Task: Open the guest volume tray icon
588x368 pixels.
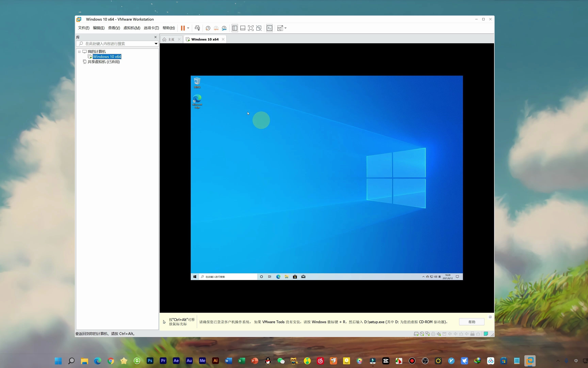Action: point(435,277)
